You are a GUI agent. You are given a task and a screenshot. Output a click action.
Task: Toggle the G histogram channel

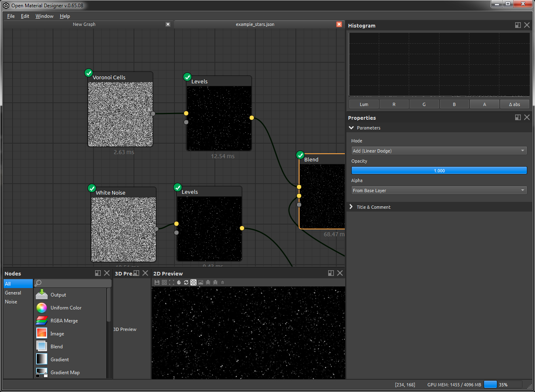(x=424, y=104)
